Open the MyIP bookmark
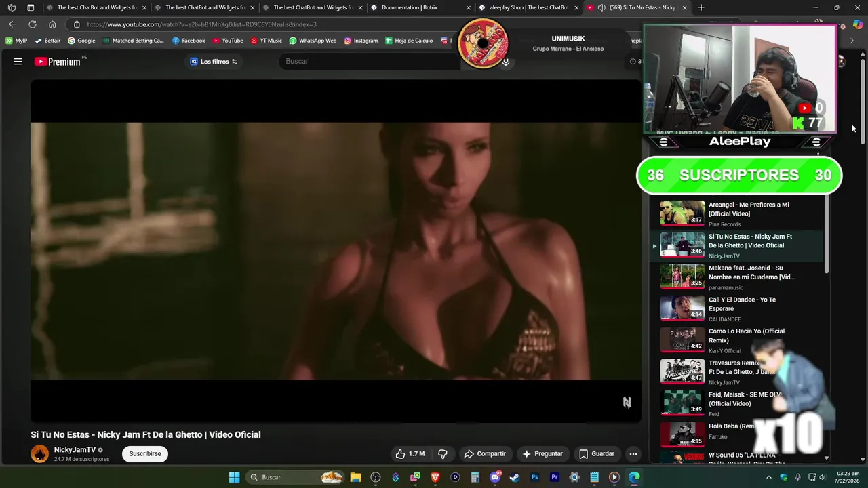 point(16,41)
